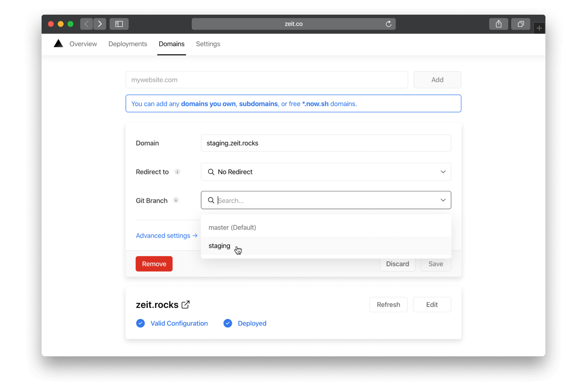Click the Git Branch info icon
This screenshot has width=587, height=392.
coord(176,200)
